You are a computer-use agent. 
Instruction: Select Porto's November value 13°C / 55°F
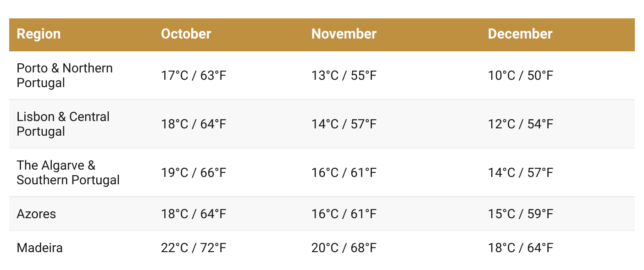[344, 76]
